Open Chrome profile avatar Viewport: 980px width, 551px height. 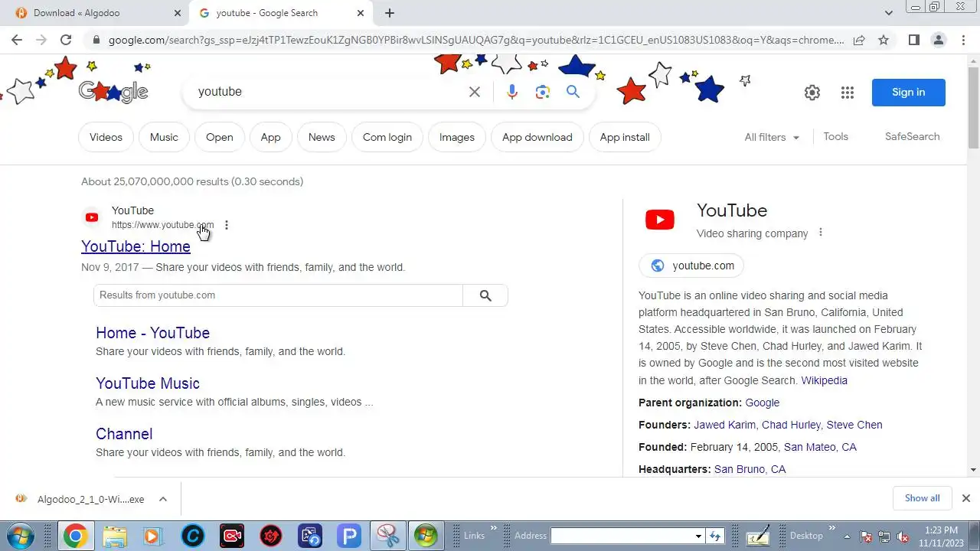(x=939, y=40)
